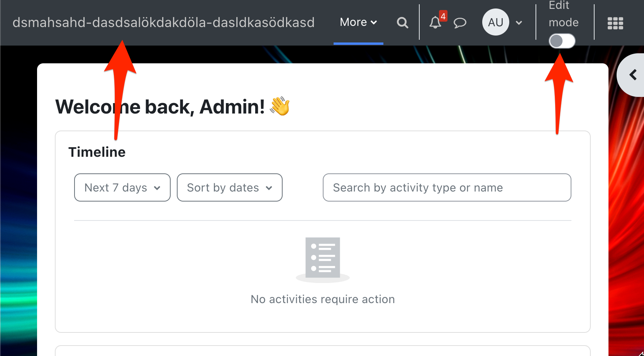Click the No activities require action message
The height and width of the screenshot is (356, 644).
tap(323, 299)
